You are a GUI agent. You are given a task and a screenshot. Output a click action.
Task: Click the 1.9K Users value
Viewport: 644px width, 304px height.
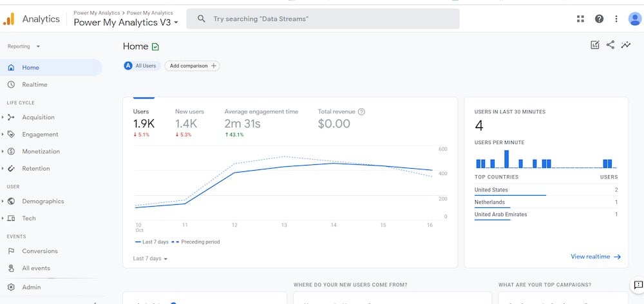click(144, 124)
